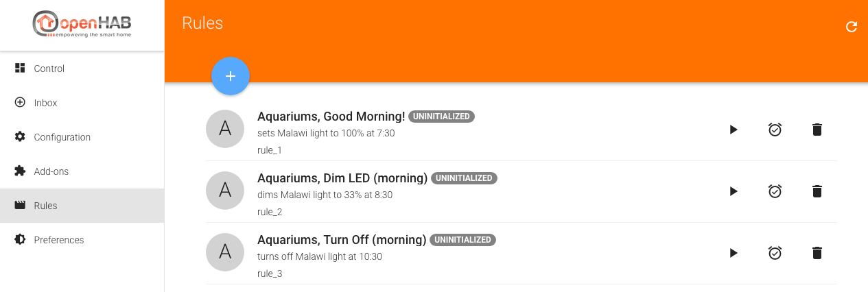Delete the Aquariums, Good Morning! rule

[817, 130]
